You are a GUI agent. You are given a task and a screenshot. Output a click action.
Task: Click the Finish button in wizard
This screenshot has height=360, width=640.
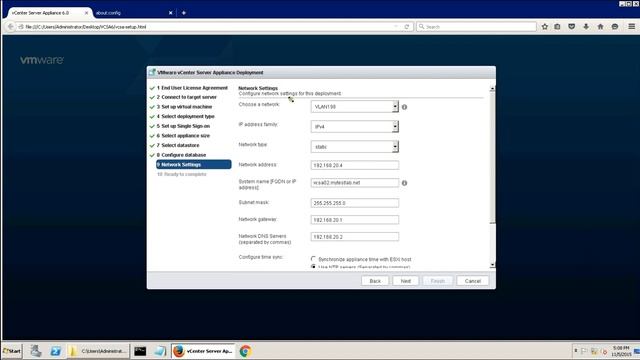click(438, 281)
